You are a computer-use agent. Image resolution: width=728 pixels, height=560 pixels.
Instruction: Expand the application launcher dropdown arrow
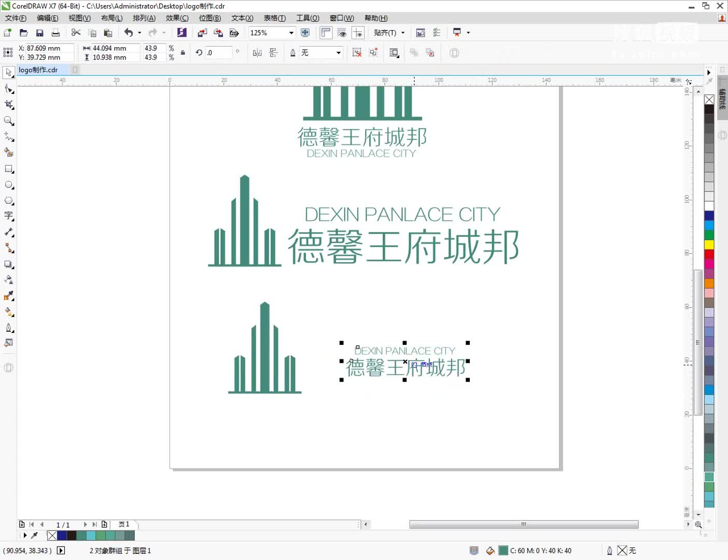pos(468,33)
